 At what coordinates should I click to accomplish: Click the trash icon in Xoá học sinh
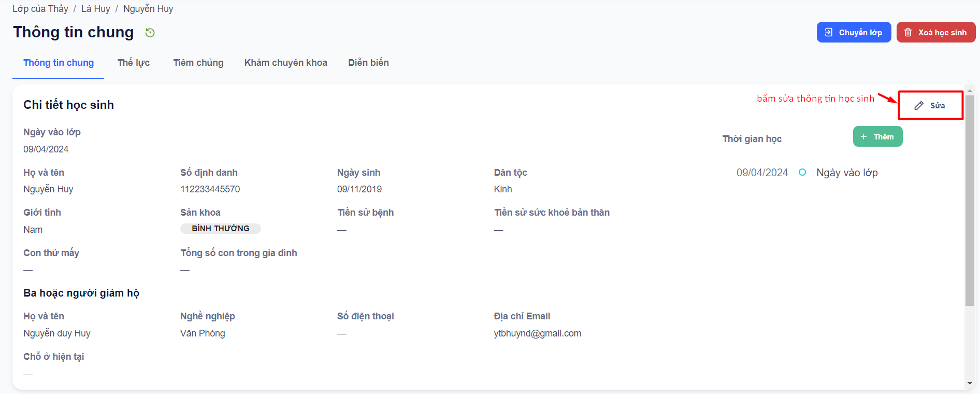pyautogui.click(x=908, y=32)
